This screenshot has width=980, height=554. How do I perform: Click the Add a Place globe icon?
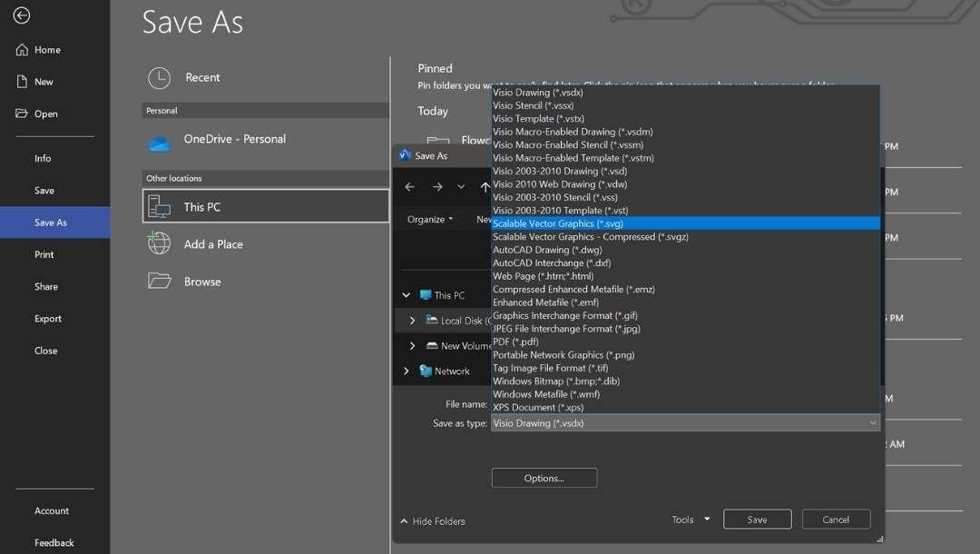[x=159, y=243]
